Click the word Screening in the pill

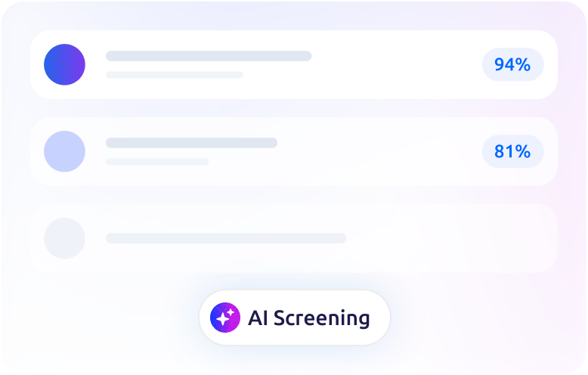[322, 318]
